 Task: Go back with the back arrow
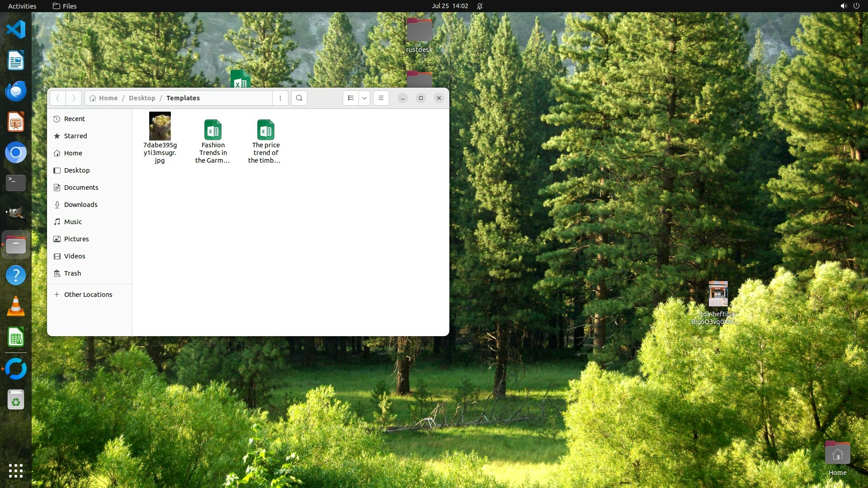click(x=58, y=98)
